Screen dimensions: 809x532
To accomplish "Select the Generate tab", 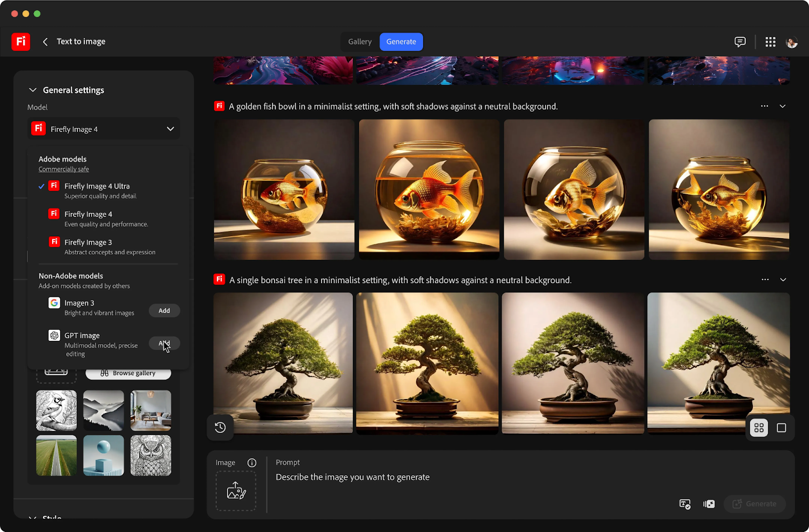I will pos(401,42).
